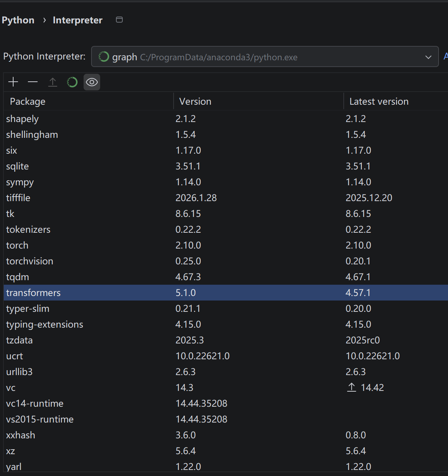
Task: Click tifffile version 2026.1.28
Action: point(196,198)
